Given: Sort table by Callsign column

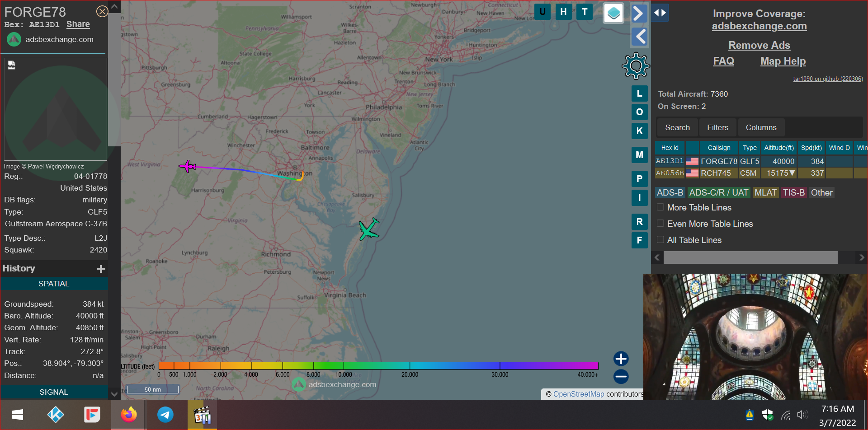Looking at the screenshot, I should point(719,148).
